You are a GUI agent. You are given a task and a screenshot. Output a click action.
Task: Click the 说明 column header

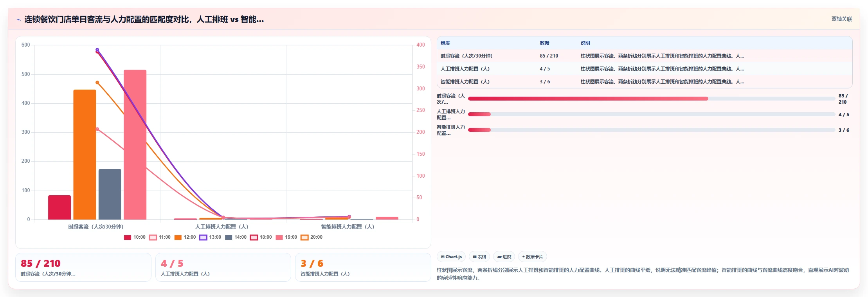click(585, 43)
